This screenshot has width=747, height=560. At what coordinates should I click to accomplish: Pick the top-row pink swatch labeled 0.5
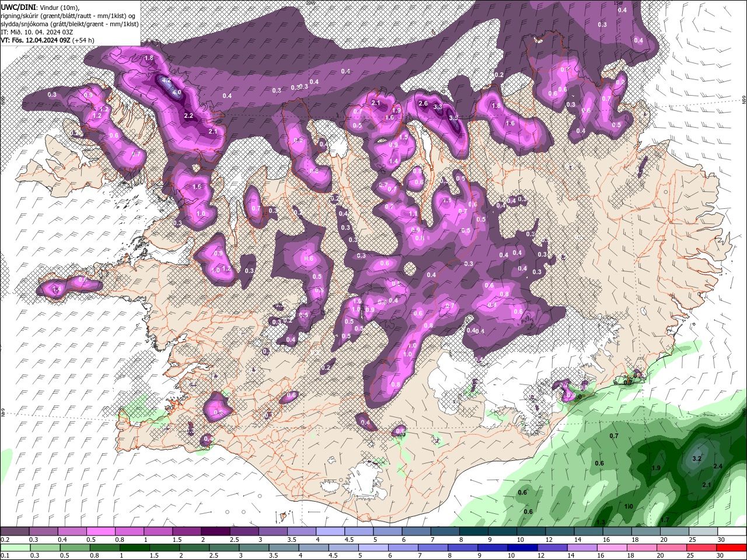100,531
